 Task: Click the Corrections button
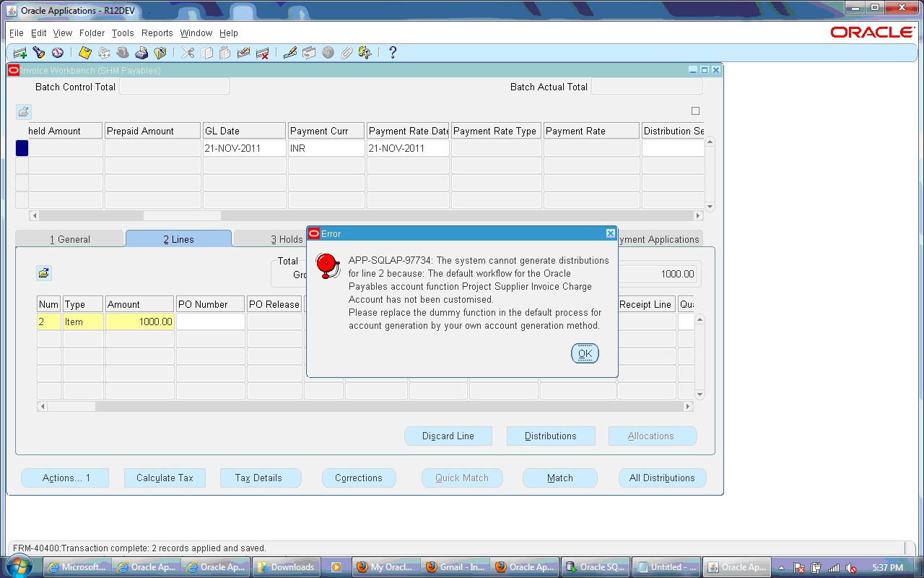[359, 478]
